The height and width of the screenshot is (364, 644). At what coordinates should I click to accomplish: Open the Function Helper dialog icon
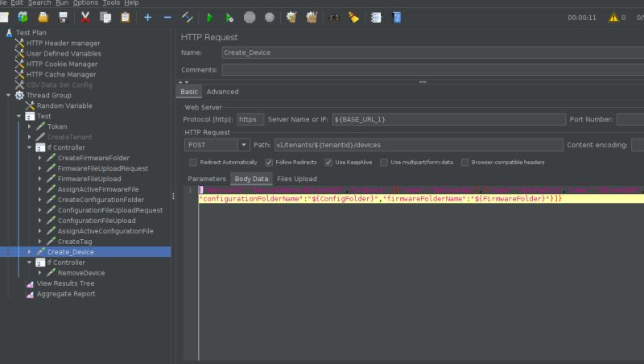pos(376,17)
